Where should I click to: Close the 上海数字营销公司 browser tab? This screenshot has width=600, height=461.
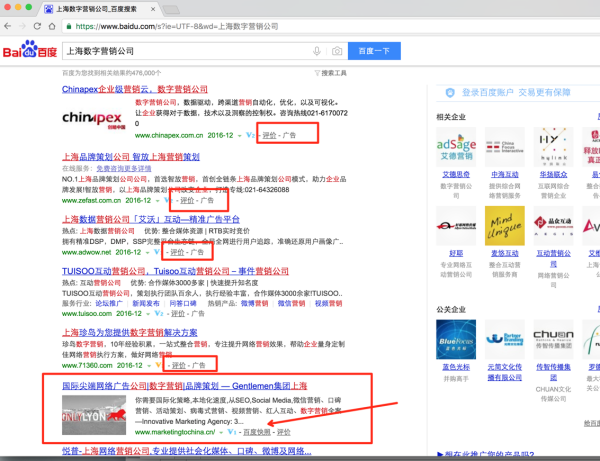[153, 9]
